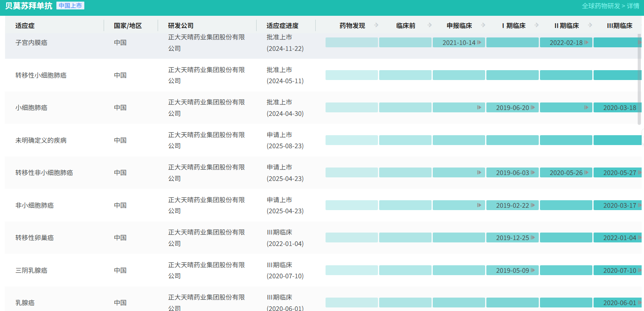
Task: Select the III期临床 stage header
Action: pyautogui.click(x=620, y=26)
